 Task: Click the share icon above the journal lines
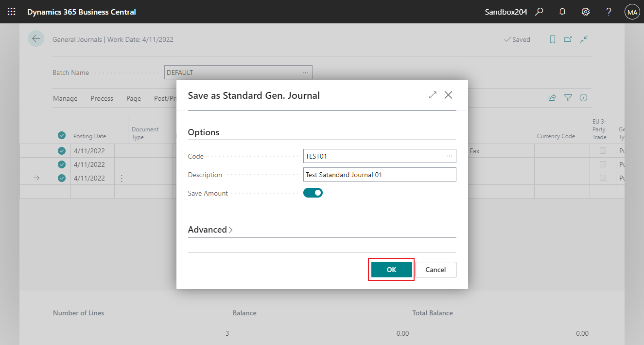coord(552,97)
